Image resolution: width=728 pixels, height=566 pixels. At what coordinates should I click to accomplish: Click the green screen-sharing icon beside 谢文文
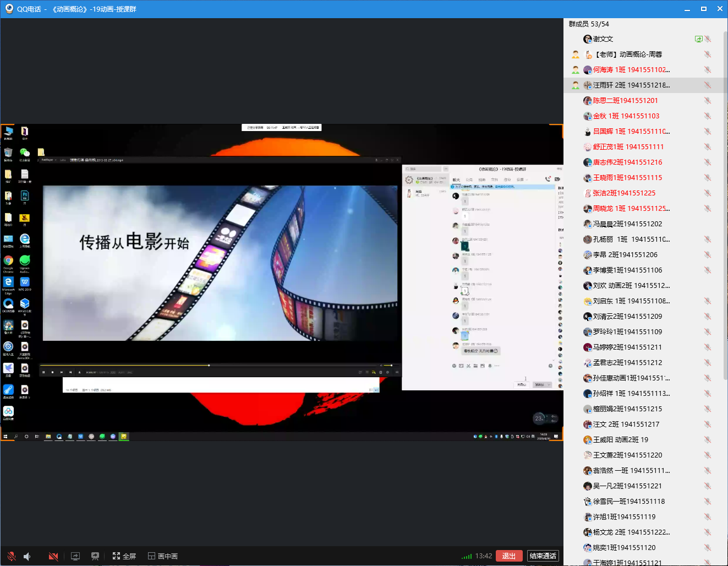(x=698, y=39)
